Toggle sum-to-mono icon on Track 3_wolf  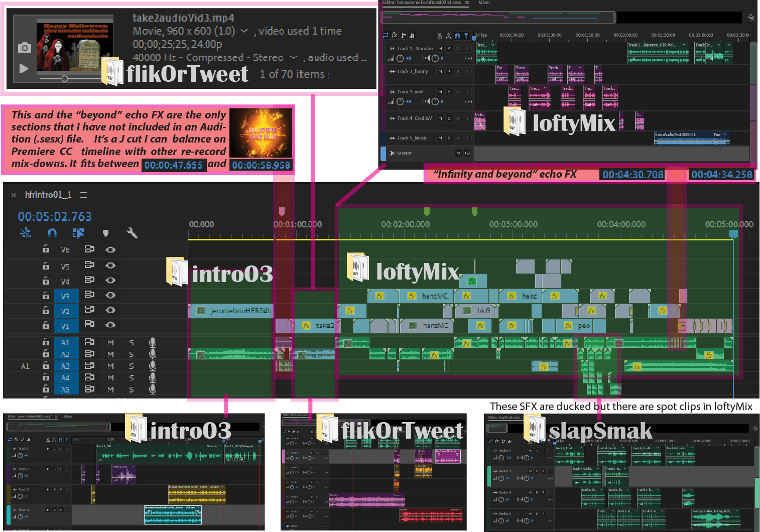point(469,101)
